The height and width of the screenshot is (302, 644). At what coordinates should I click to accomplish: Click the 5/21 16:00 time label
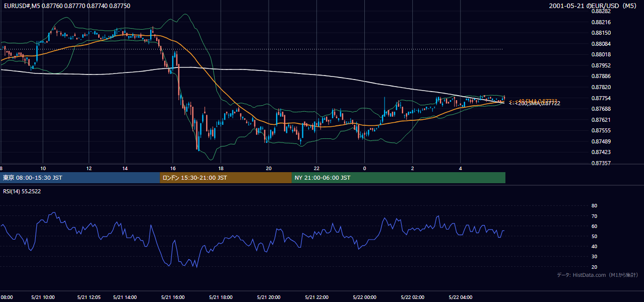[172, 297]
